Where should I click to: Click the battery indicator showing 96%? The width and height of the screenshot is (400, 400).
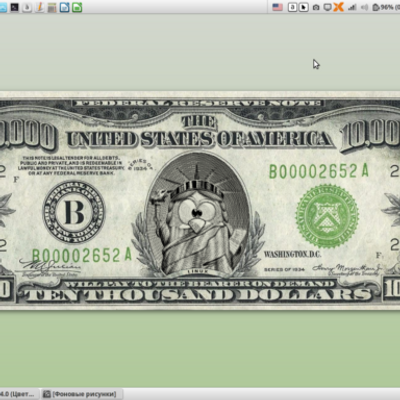pos(386,7)
